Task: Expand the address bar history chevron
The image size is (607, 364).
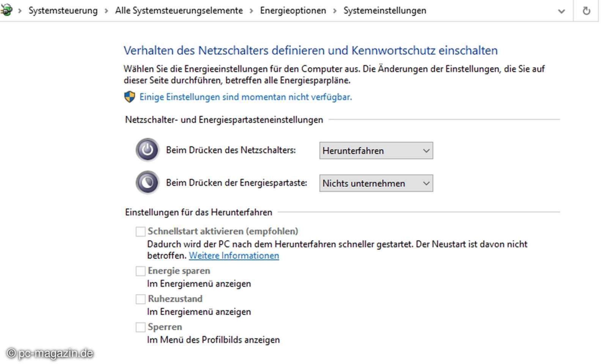Action: tap(561, 11)
